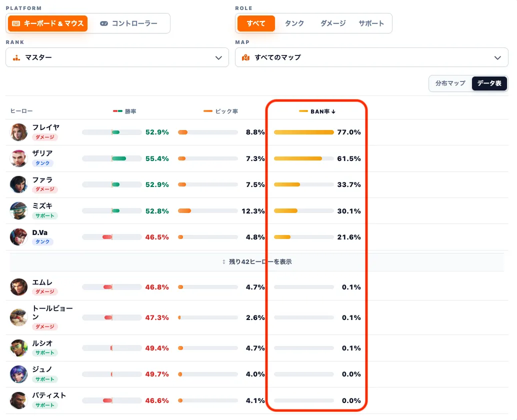Click ルシオ win rate 49.4%

point(157,348)
